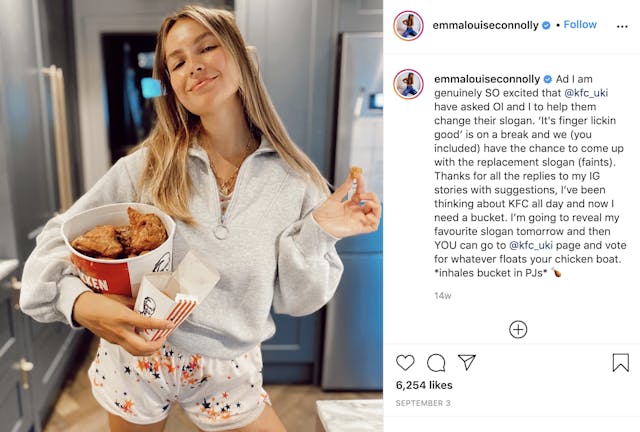The height and width of the screenshot is (432, 640).
Task: Click the 14w caption timestamp
Action: [442, 296]
